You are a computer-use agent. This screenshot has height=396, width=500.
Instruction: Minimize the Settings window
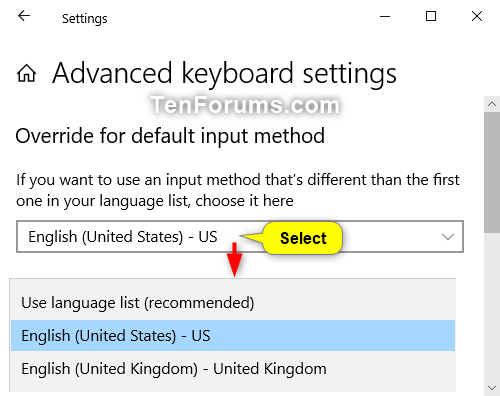[x=385, y=16]
